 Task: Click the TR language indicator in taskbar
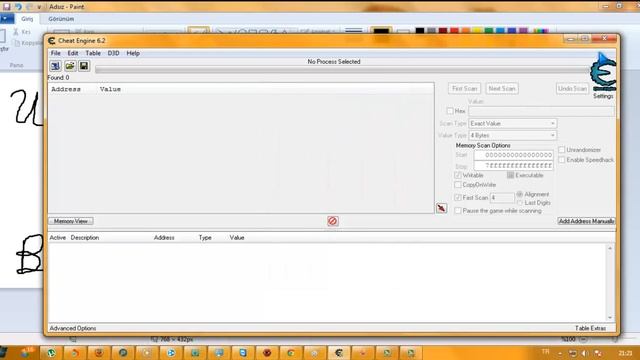tap(545, 351)
